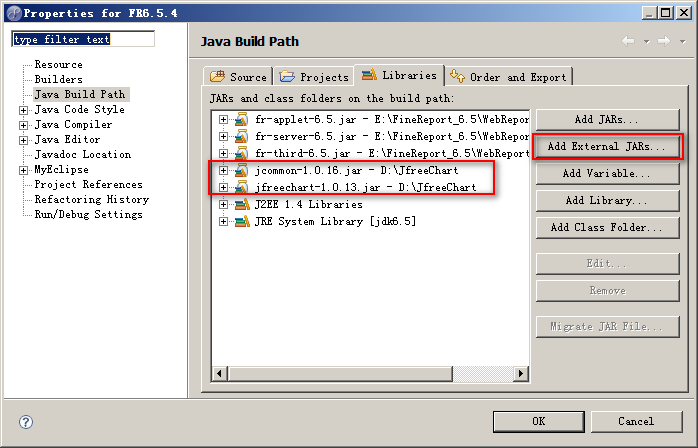The image size is (698, 448).
Task: Click the jfreechart-1.0.13.jar jar icon
Action: tap(241, 187)
